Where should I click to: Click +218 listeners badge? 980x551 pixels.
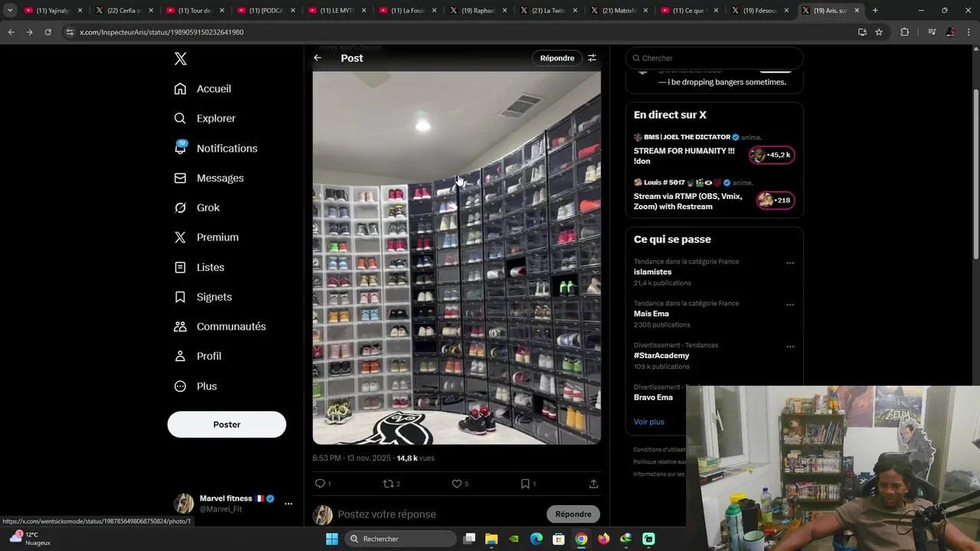tap(776, 201)
